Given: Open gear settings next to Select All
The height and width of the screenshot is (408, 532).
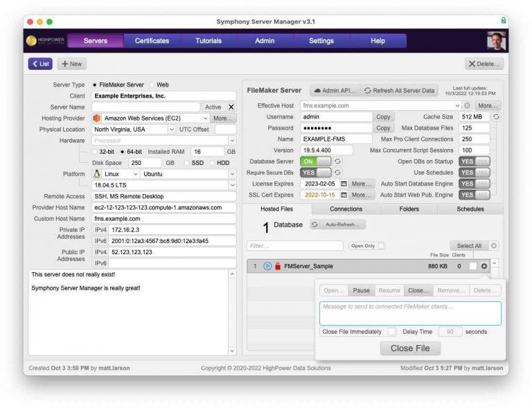Looking at the screenshot, I should (x=494, y=246).
